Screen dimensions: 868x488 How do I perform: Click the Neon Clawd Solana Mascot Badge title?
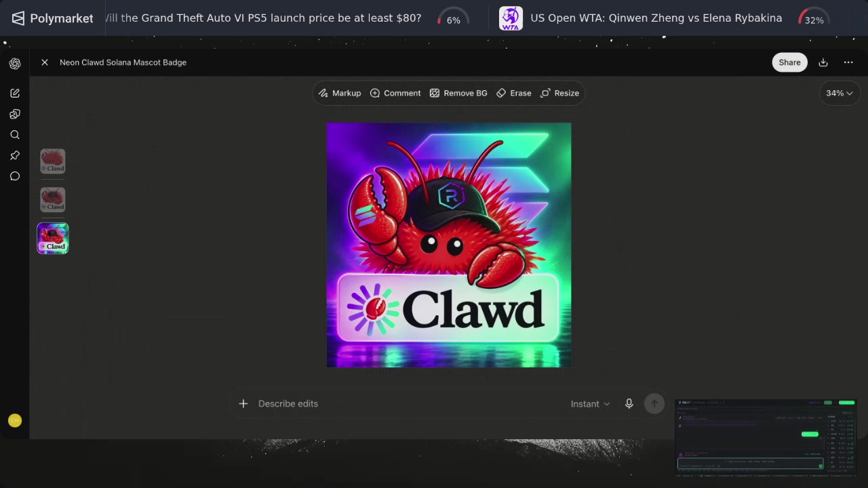[123, 62]
